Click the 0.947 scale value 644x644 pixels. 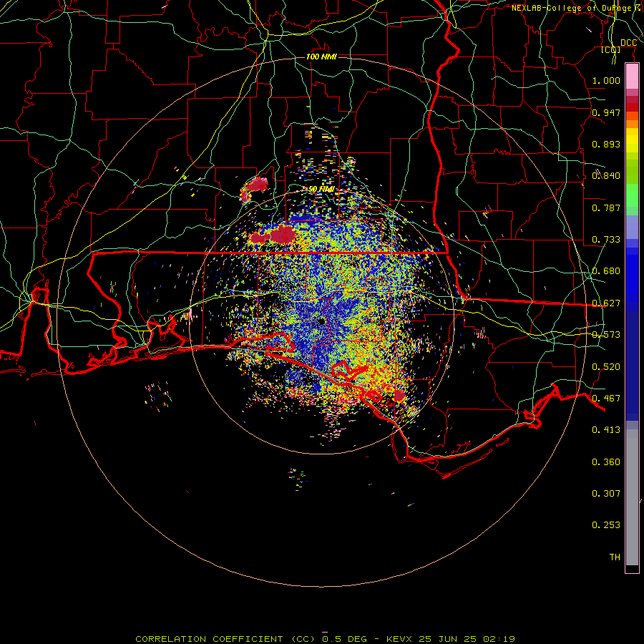click(x=606, y=112)
